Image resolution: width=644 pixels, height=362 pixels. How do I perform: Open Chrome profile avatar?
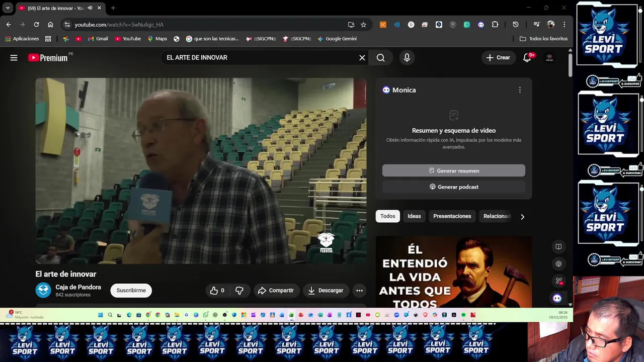click(x=551, y=25)
